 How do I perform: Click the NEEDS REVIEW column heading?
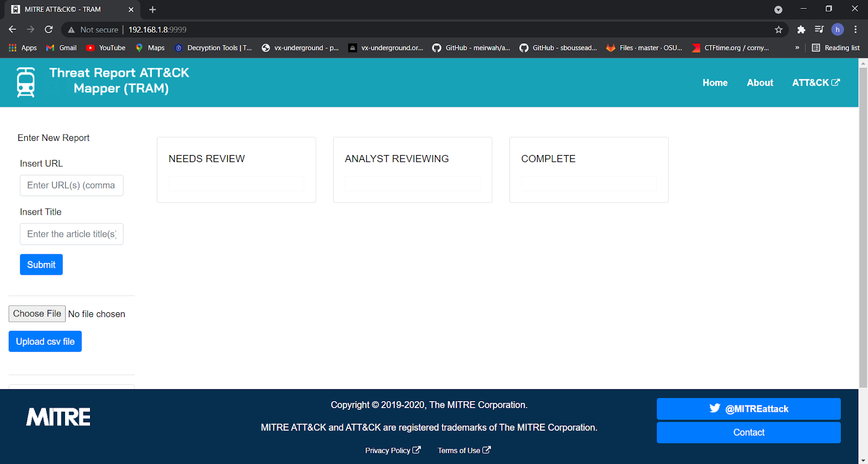(x=207, y=159)
